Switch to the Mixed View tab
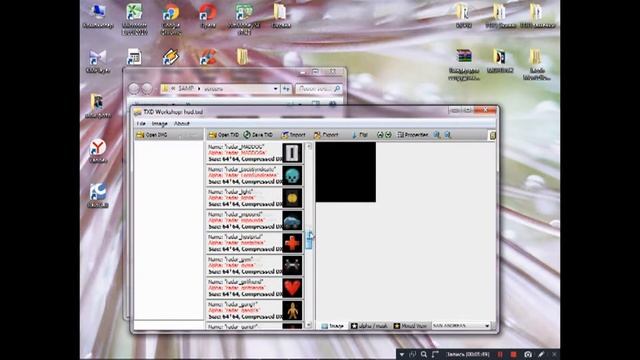The width and height of the screenshot is (640, 360). (x=410, y=326)
